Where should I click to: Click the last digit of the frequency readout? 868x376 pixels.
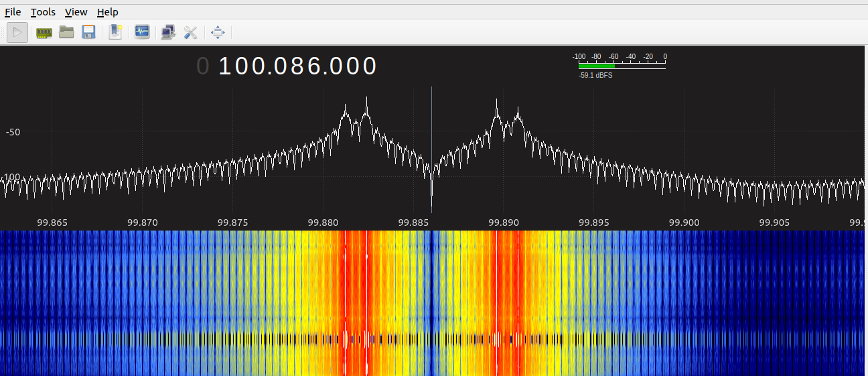369,66
